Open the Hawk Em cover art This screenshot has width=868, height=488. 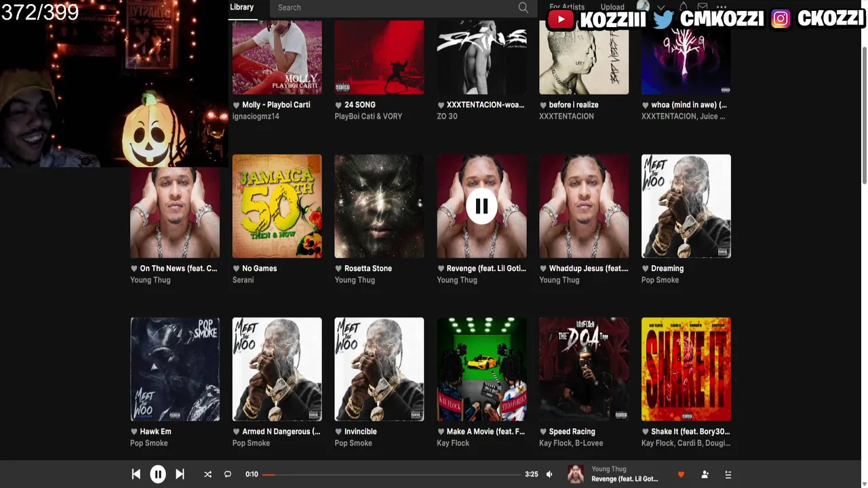175,369
